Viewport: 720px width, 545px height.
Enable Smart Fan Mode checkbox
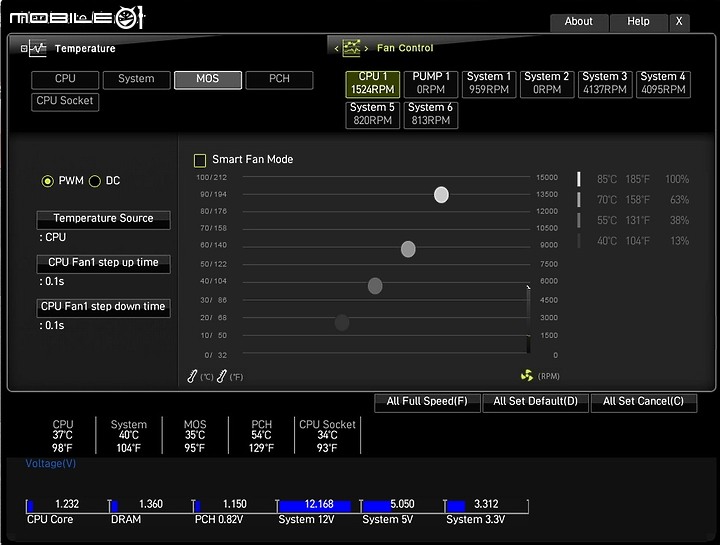click(x=200, y=160)
